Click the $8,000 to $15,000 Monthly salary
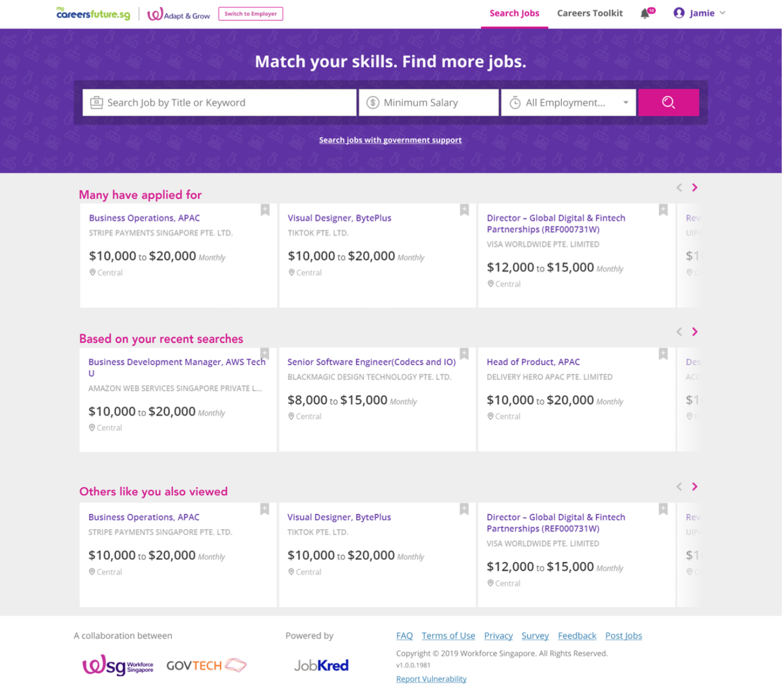Viewport: 784px width, 689px height. pos(353,401)
